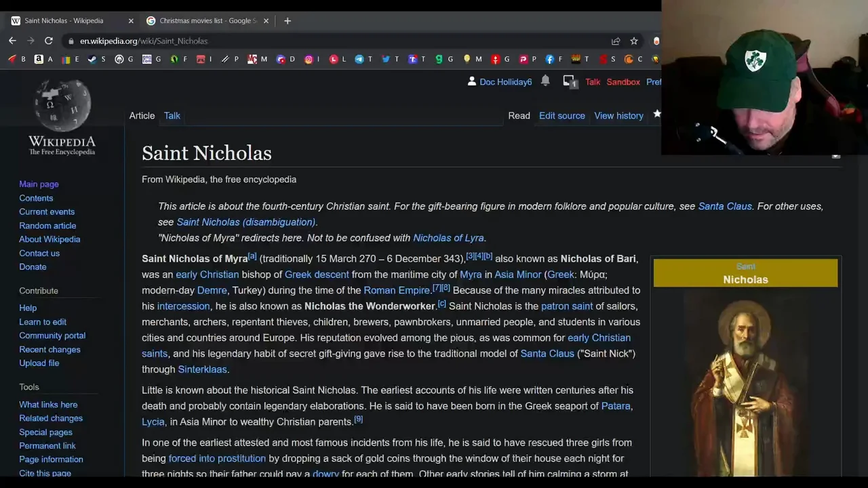Open Random article in the sidebar

pos(47,226)
